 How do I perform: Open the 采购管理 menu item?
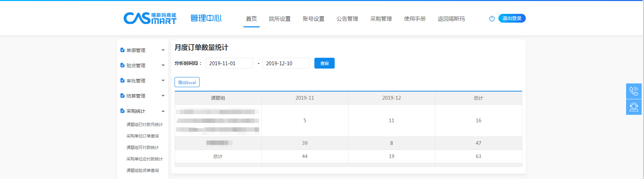pyautogui.click(x=381, y=19)
